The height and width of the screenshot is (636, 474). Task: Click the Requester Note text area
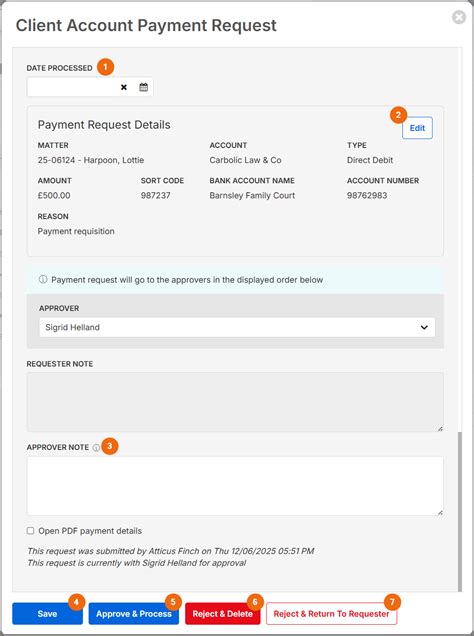pyautogui.click(x=235, y=402)
